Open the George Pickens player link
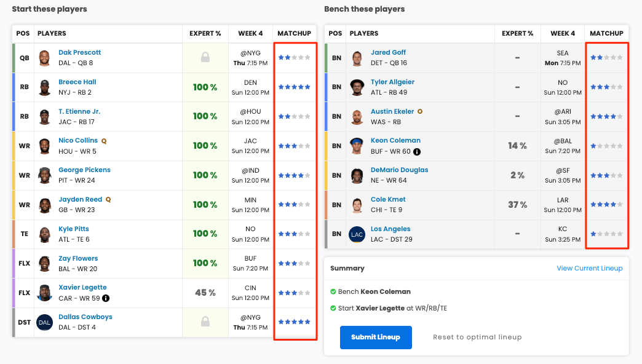The height and width of the screenshot is (364, 642). (84, 170)
